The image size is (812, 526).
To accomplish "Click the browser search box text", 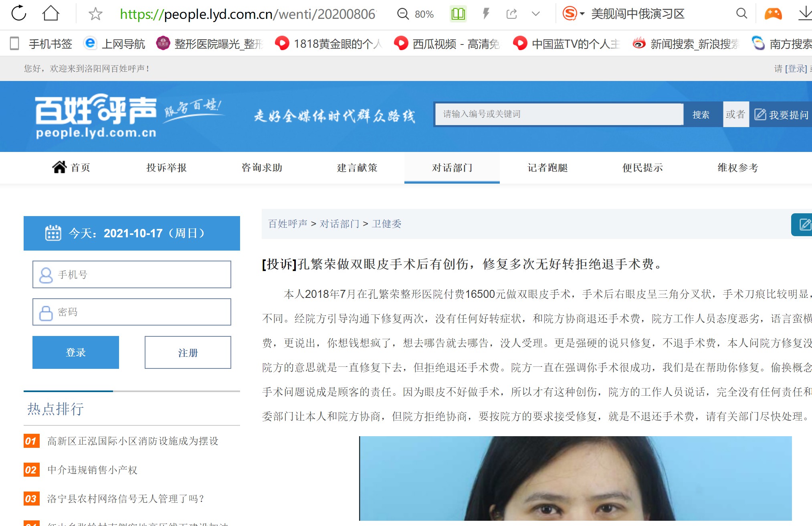I will 638,14.
